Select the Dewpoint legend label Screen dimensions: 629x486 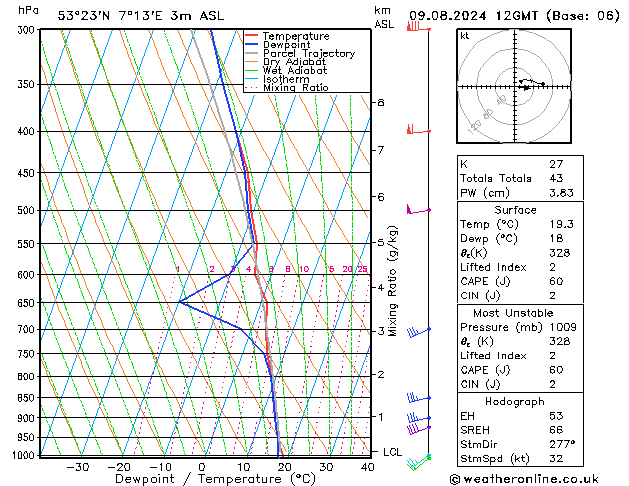286,45
